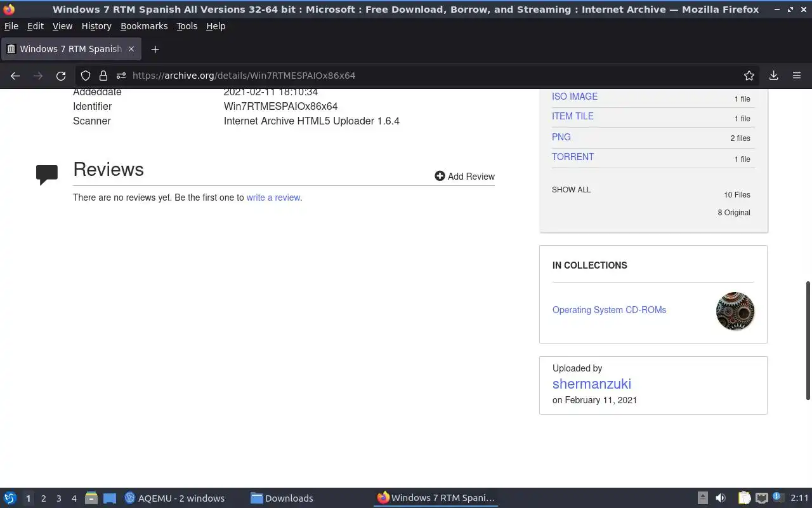812x508 pixels.
Task: Show desktop from the taskbar icon
Action: coord(110,498)
